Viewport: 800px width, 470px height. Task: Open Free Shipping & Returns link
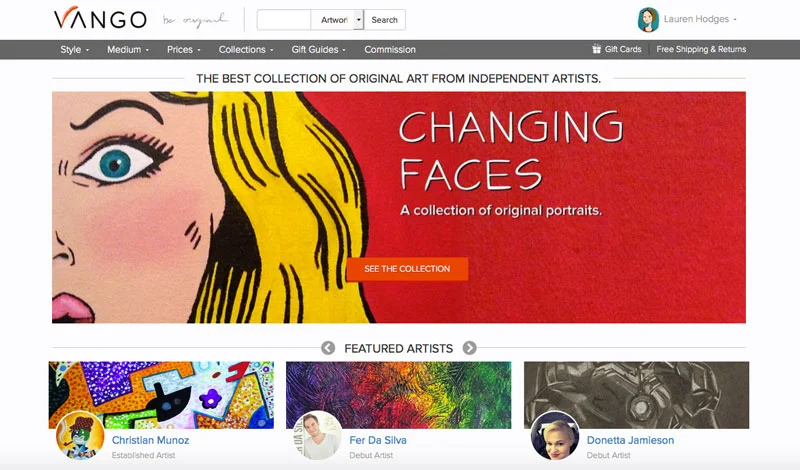701,49
